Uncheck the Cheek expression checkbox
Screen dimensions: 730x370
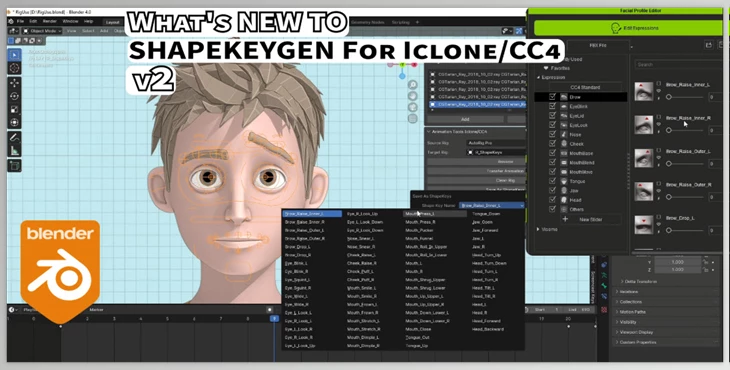(x=552, y=144)
